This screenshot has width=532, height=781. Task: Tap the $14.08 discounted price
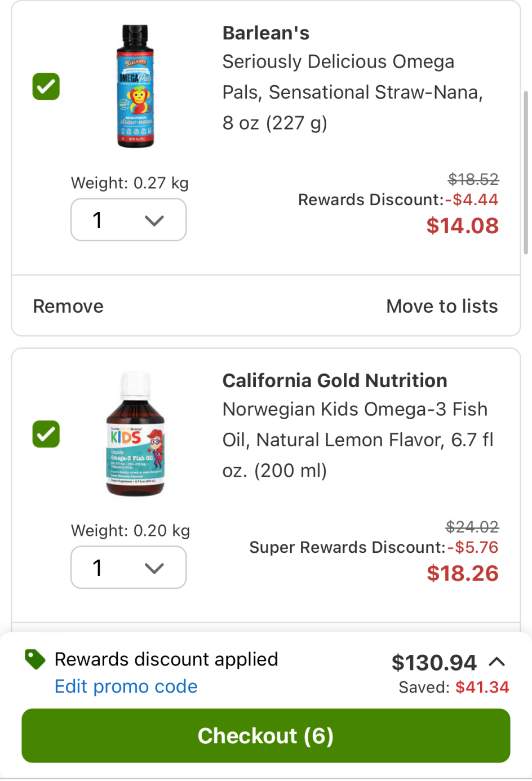(x=462, y=226)
